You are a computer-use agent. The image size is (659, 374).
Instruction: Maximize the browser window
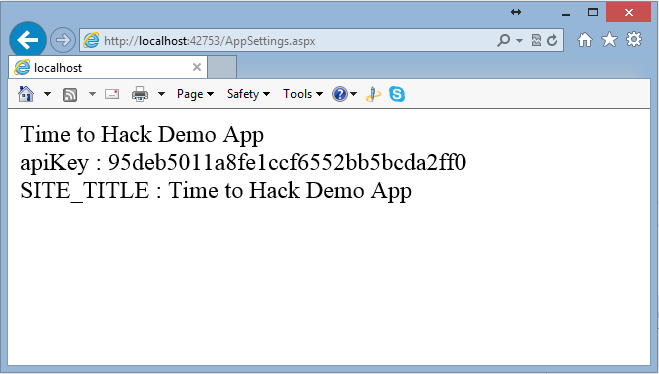coord(593,13)
